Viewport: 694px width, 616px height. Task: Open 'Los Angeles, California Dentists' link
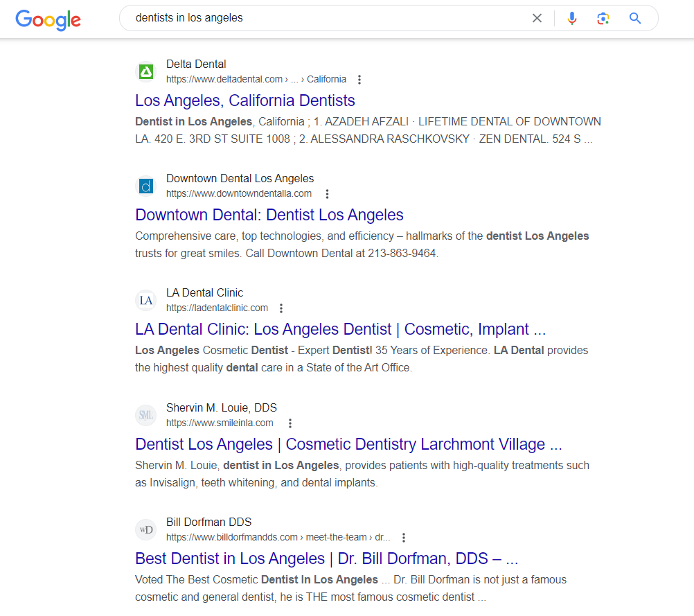pos(245,100)
